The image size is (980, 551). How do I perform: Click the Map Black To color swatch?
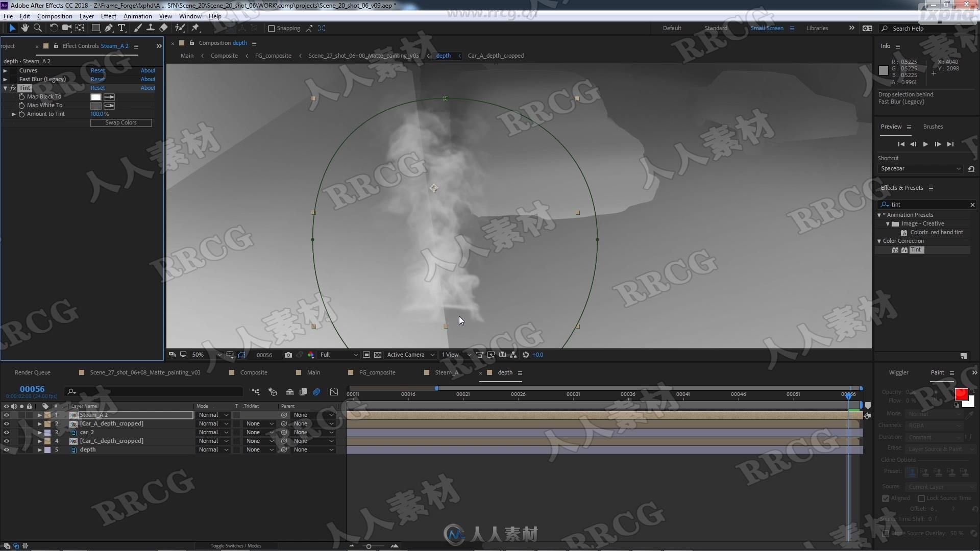tap(95, 97)
